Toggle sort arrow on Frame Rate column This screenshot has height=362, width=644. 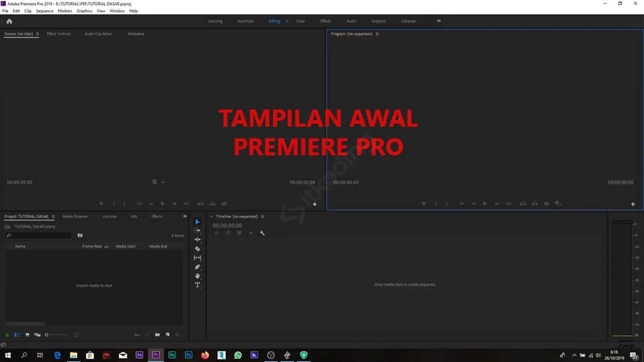(106, 247)
